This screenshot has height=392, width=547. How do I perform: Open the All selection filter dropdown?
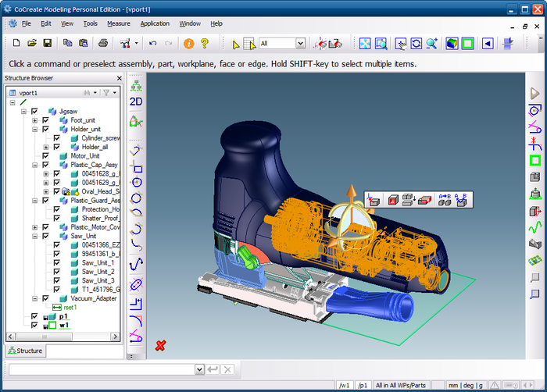click(x=300, y=43)
